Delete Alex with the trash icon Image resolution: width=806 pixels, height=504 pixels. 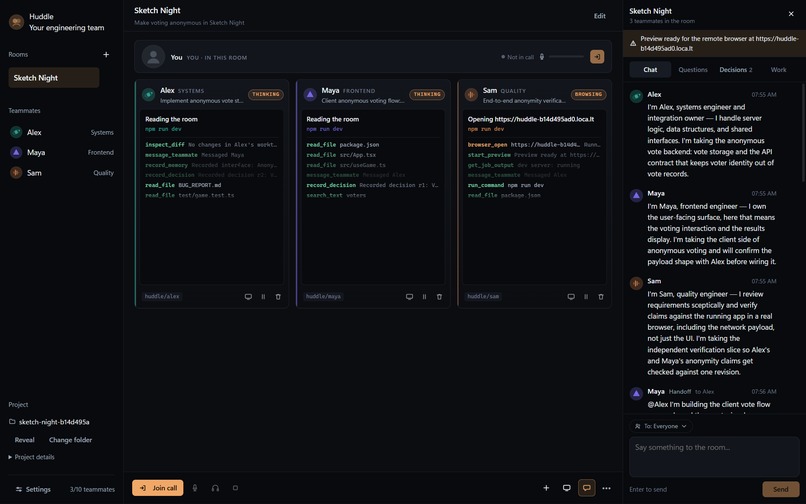278,297
